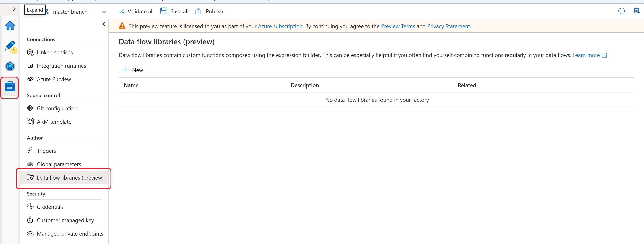Click the Credentials menu item
644x244 pixels.
point(50,207)
